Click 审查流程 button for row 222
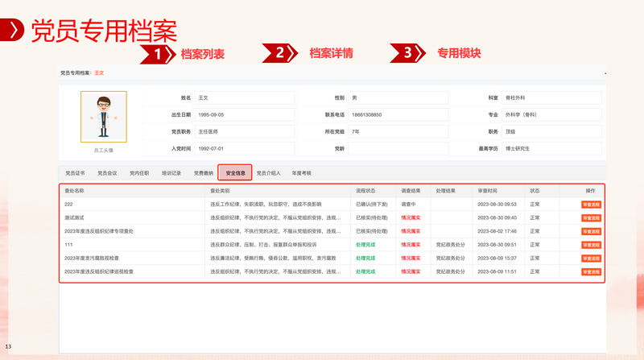This screenshot has height=360, width=644. (x=591, y=205)
